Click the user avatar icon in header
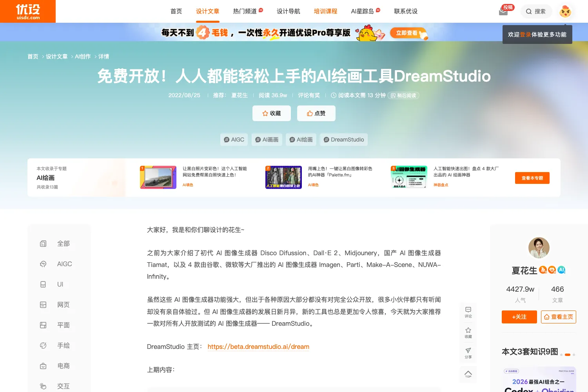 click(x=565, y=11)
